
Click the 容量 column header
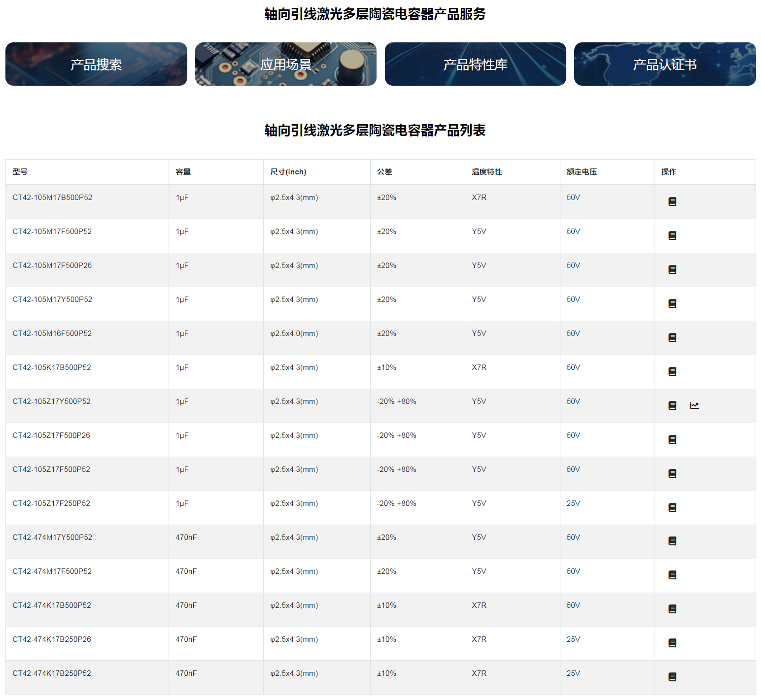pos(183,172)
